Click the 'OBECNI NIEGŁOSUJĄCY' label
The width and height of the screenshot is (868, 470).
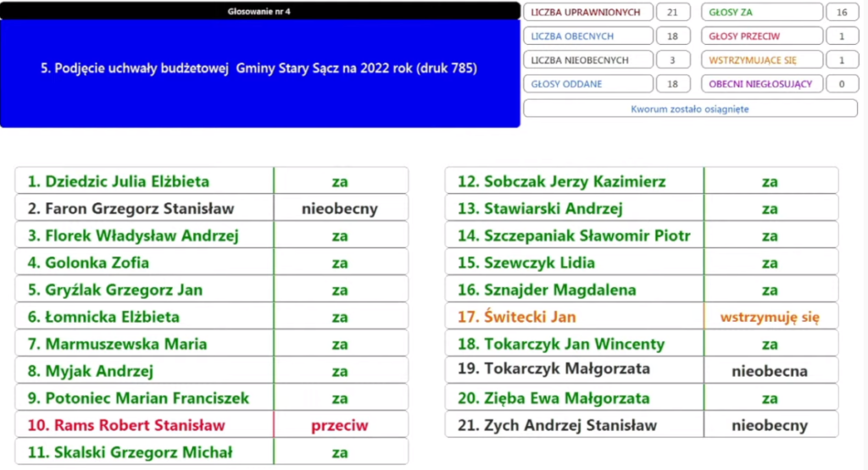point(761,84)
